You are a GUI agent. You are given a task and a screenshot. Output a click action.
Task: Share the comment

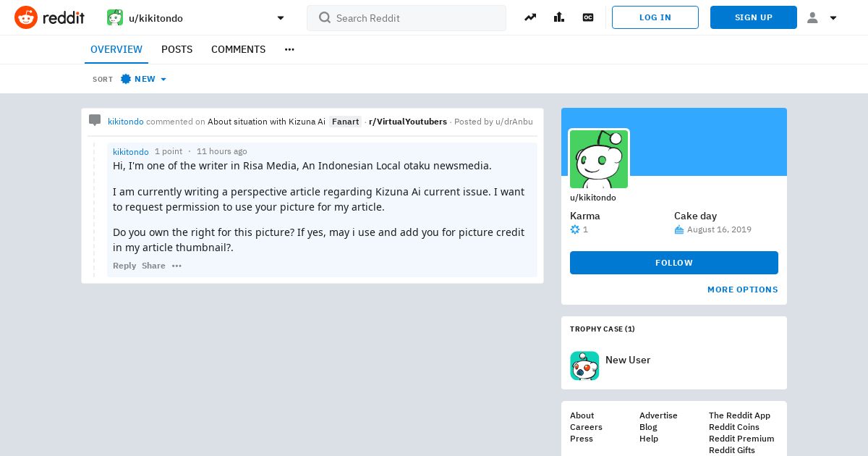153,266
